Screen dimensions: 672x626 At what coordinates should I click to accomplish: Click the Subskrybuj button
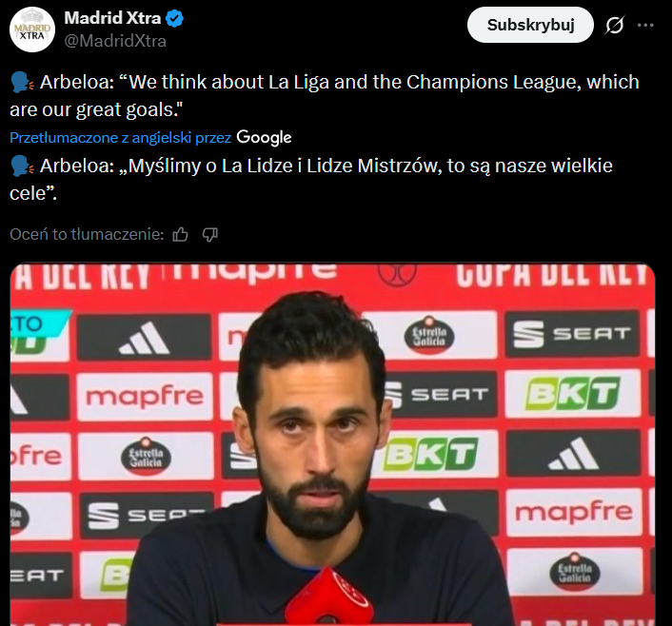click(x=530, y=25)
